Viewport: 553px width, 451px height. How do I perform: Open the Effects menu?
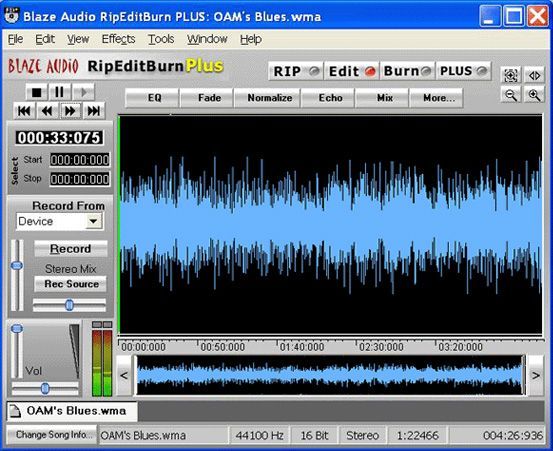point(118,39)
